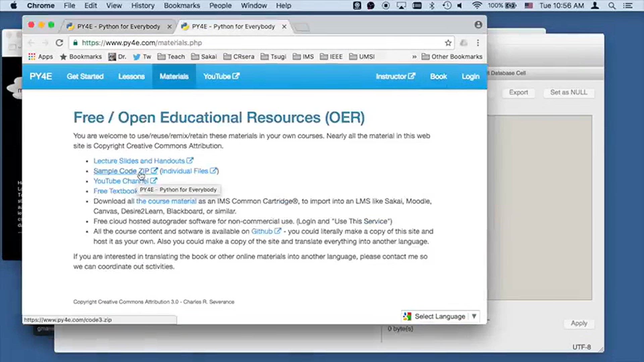Image resolution: width=644 pixels, height=362 pixels.
Task: Open the Select Language dropdown
Action: click(440, 316)
